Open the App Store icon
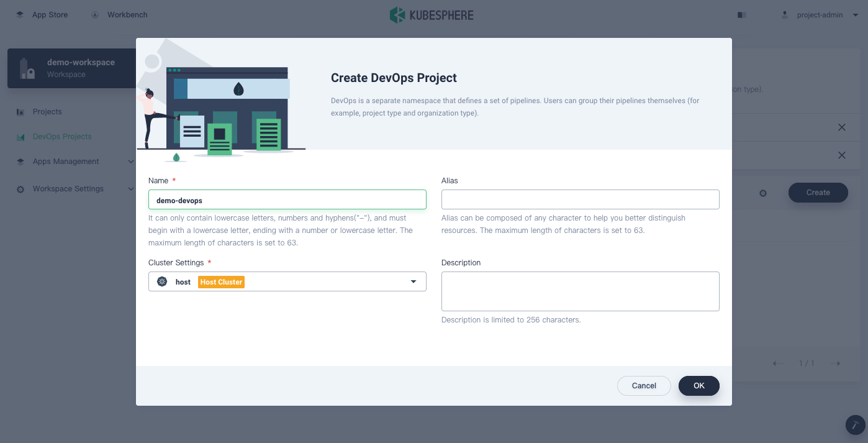The height and width of the screenshot is (443, 868). pos(20,15)
